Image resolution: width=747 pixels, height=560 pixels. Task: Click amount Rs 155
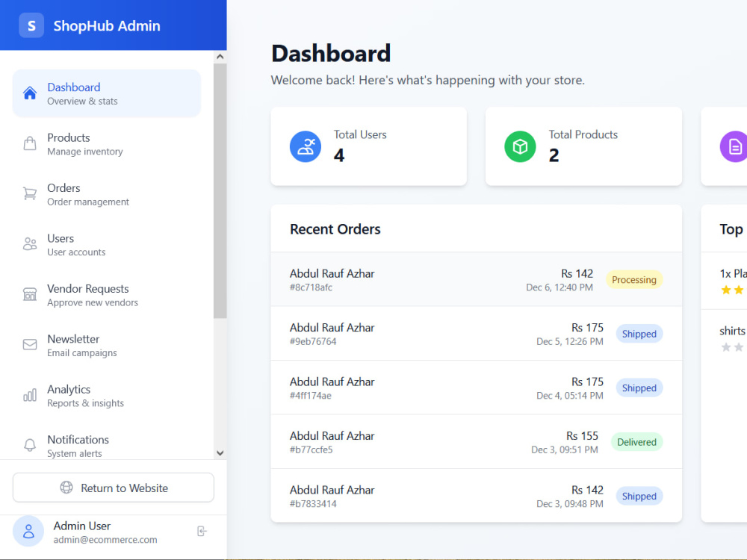coord(582,436)
